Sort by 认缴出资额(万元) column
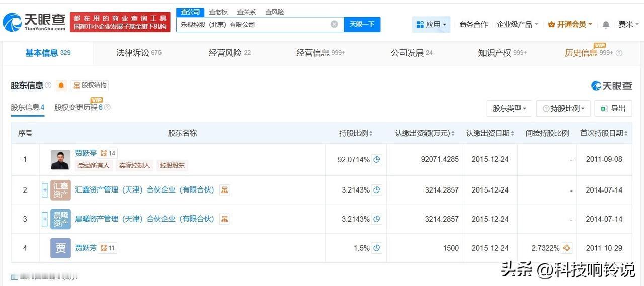The width and height of the screenshot is (644, 286). (x=453, y=134)
